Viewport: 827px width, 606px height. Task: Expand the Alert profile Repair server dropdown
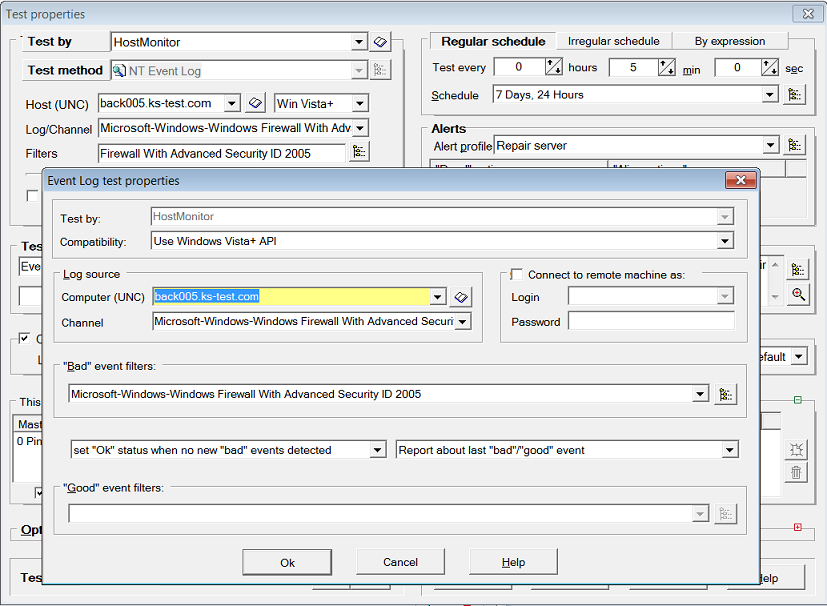coord(771,145)
